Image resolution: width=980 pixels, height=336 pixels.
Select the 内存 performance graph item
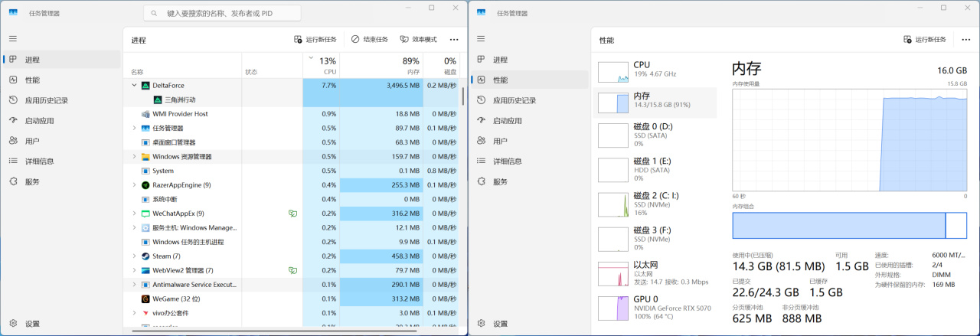(x=655, y=101)
